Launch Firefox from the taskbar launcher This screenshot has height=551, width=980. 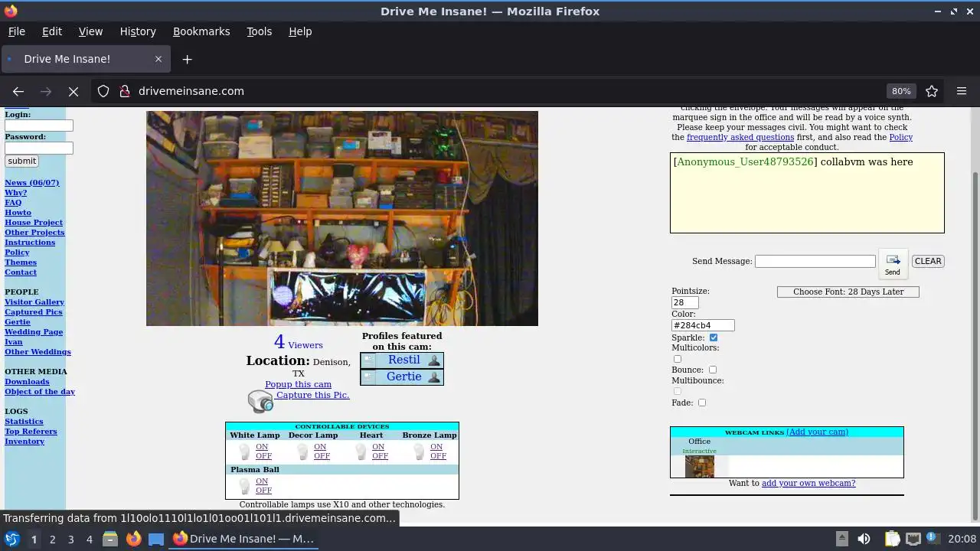pos(133,539)
